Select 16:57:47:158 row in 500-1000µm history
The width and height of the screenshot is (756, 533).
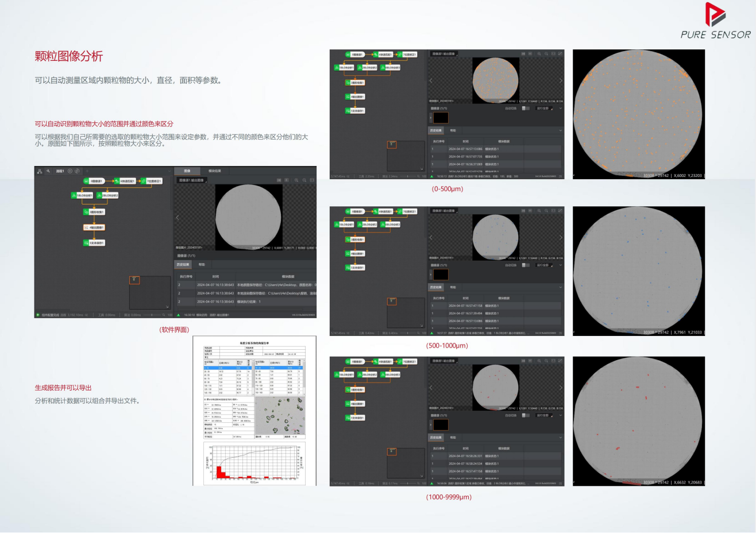coord(496,306)
